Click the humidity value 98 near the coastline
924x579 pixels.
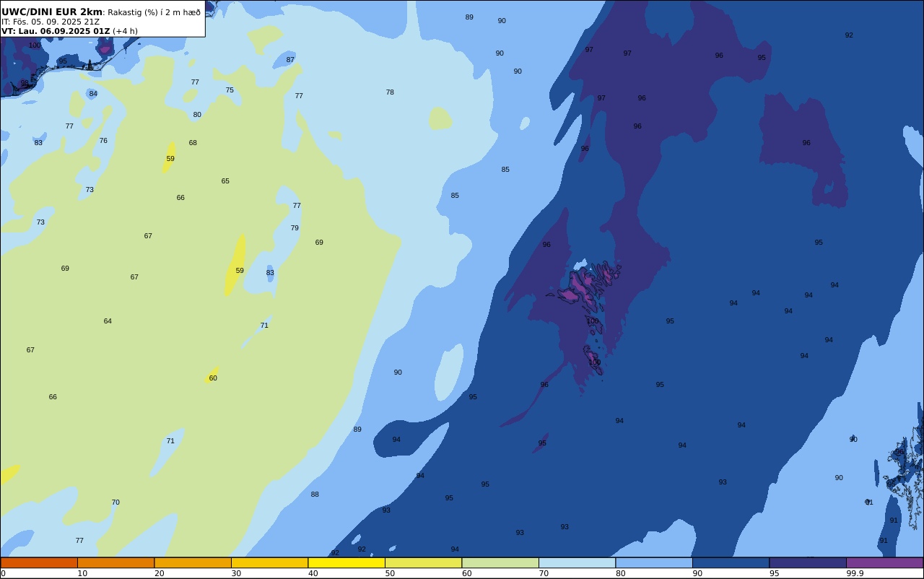click(x=25, y=83)
